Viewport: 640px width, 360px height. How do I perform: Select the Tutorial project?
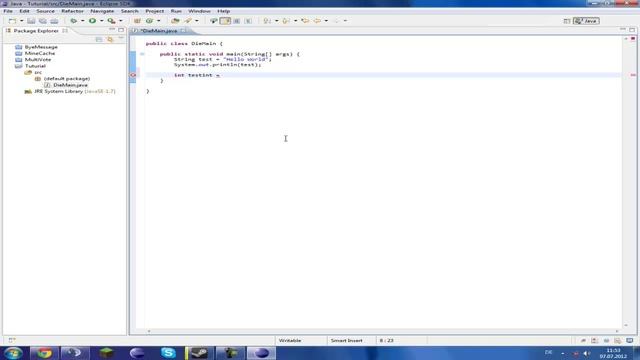(35, 66)
